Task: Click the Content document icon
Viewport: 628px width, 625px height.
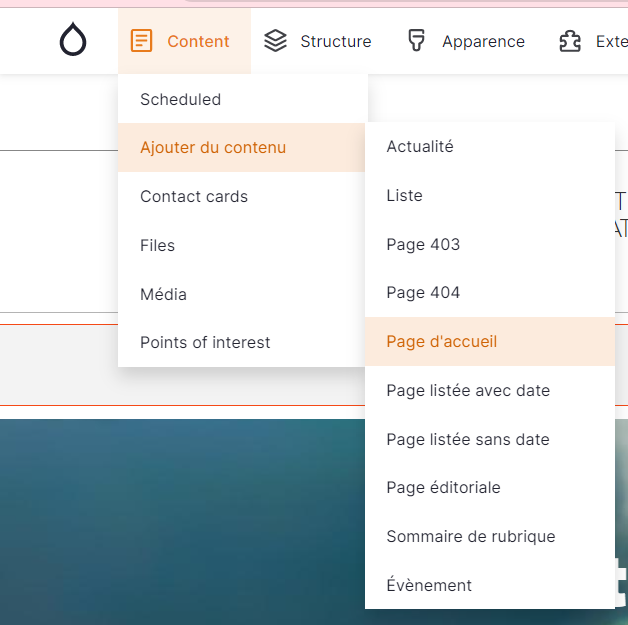Action: [x=142, y=41]
